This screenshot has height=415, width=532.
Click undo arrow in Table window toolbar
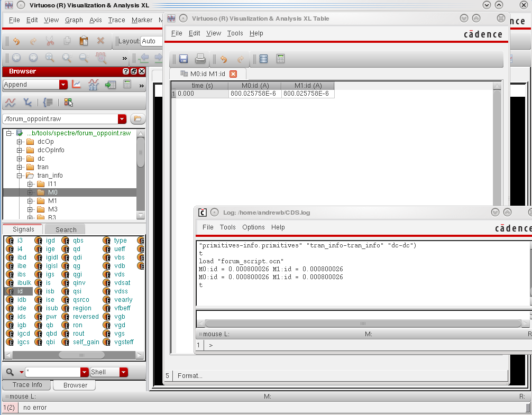coord(224,59)
